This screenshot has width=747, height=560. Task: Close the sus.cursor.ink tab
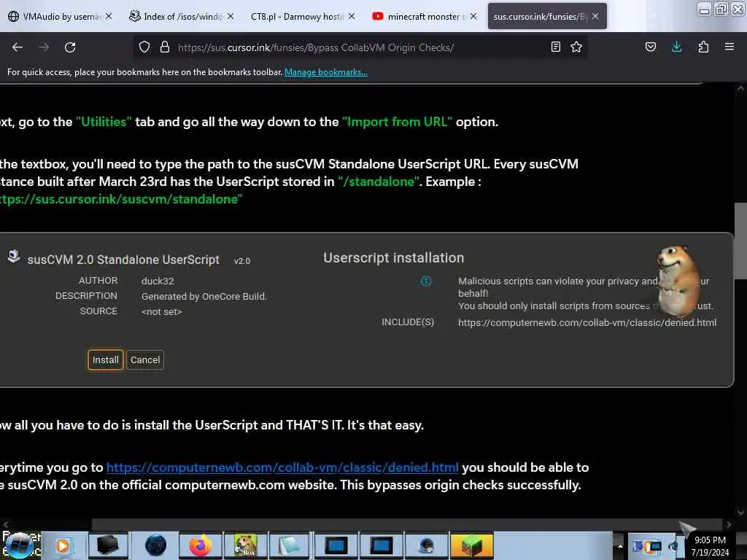pos(595,16)
